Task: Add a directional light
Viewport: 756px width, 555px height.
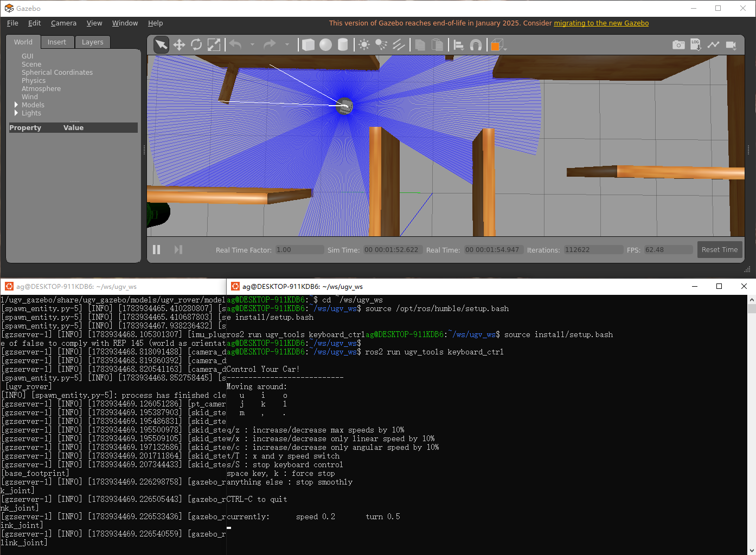Action: 399,45
